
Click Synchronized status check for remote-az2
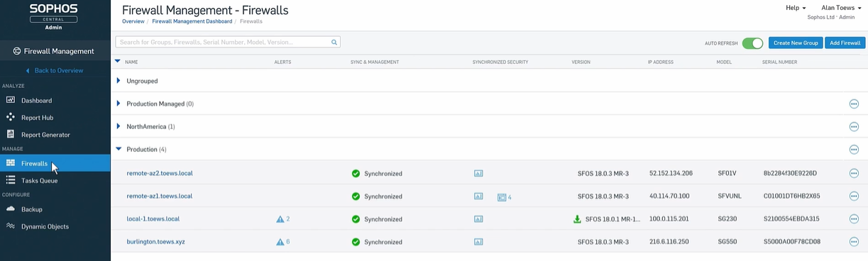[356, 173]
